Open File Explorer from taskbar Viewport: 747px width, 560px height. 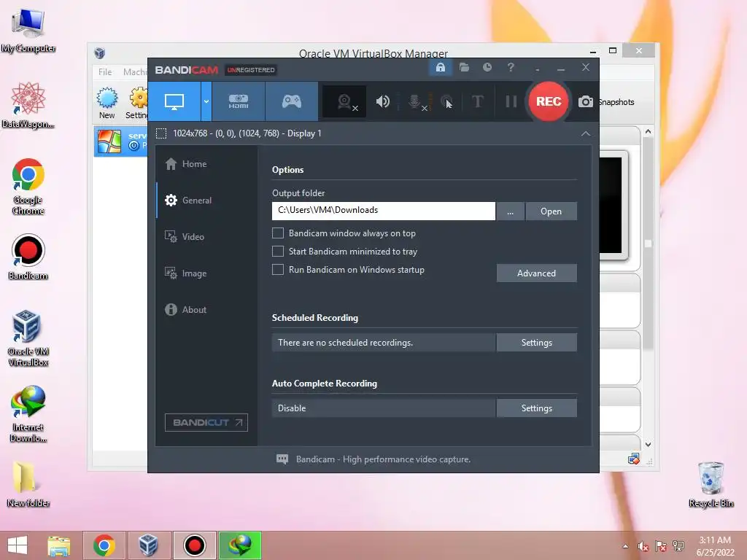click(59, 545)
